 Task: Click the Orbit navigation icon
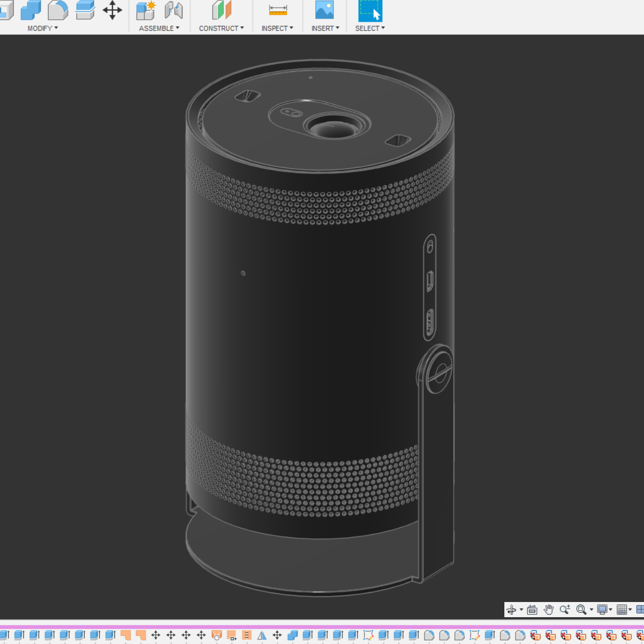coord(511,610)
